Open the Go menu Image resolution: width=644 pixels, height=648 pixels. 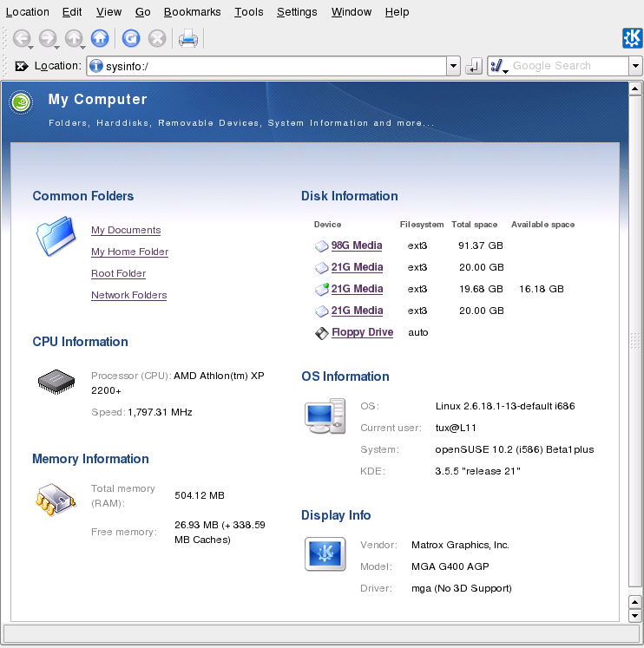(x=142, y=12)
